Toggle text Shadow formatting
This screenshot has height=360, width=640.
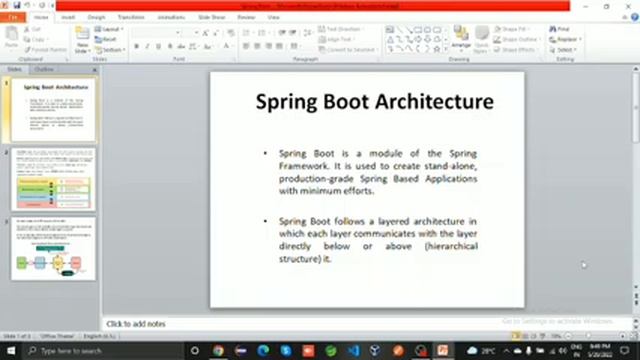[170, 46]
